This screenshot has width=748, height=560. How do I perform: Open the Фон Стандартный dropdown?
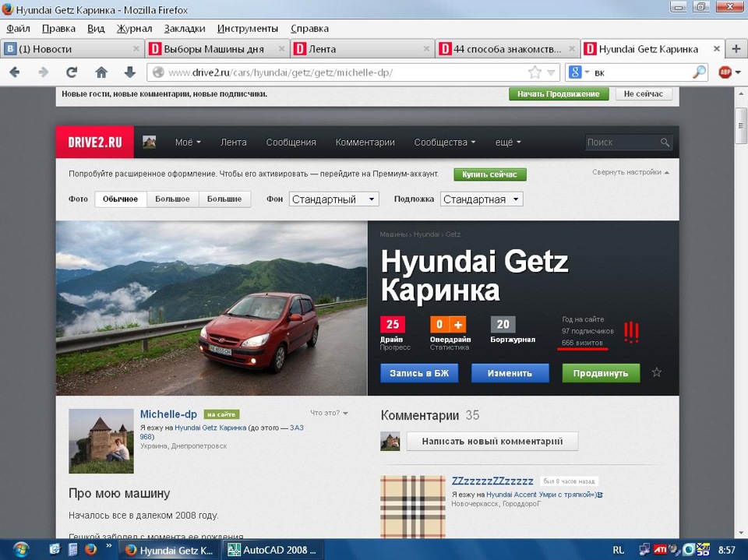pyautogui.click(x=333, y=199)
